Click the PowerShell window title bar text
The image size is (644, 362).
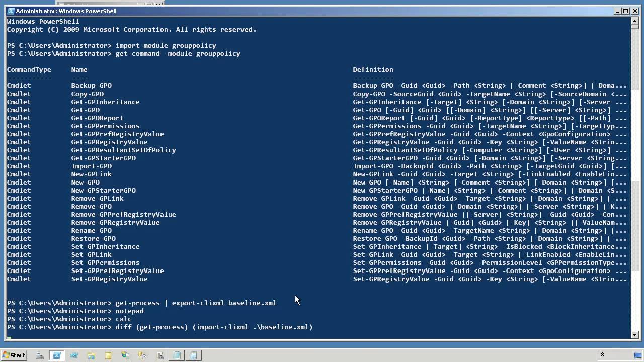66,11
